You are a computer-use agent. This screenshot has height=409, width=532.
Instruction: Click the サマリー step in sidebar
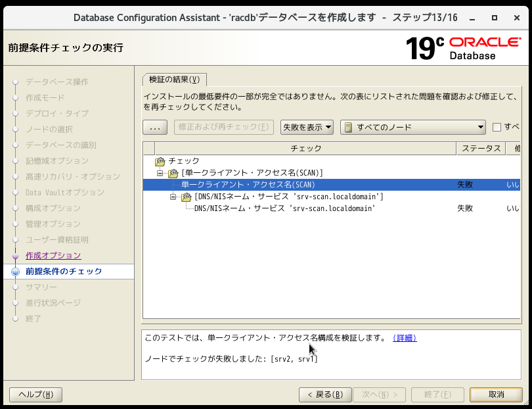click(41, 287)
